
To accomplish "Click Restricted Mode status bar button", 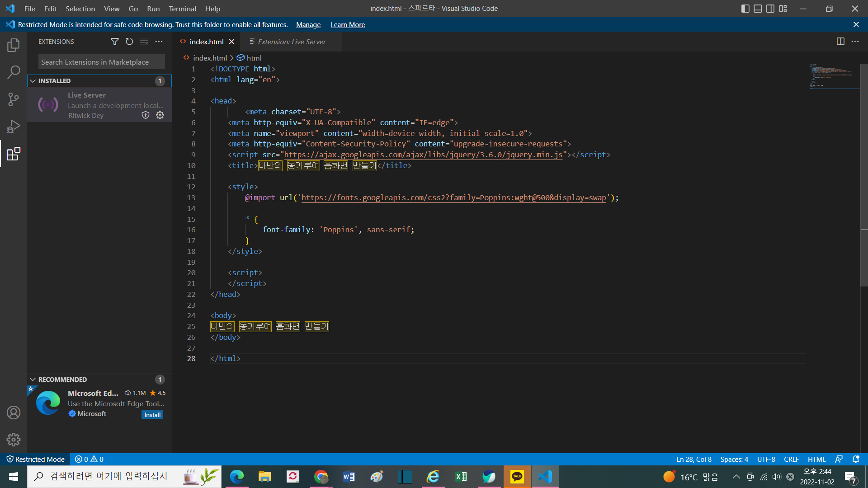I will 35,459.
